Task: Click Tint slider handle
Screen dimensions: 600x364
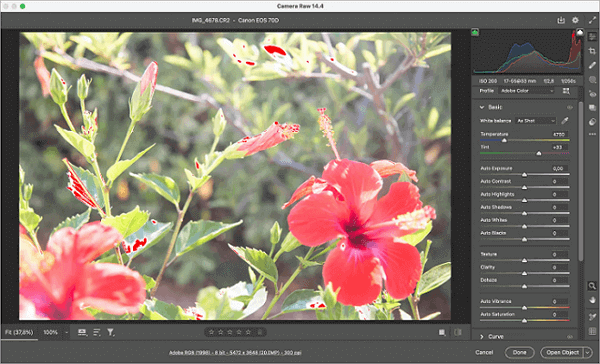Action: click(x=539, y=153)
